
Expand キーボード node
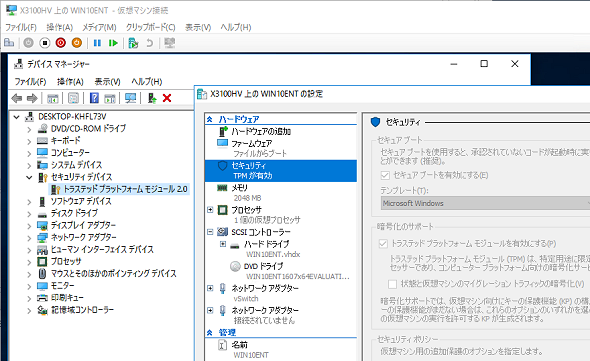click(x=29, y=141)
